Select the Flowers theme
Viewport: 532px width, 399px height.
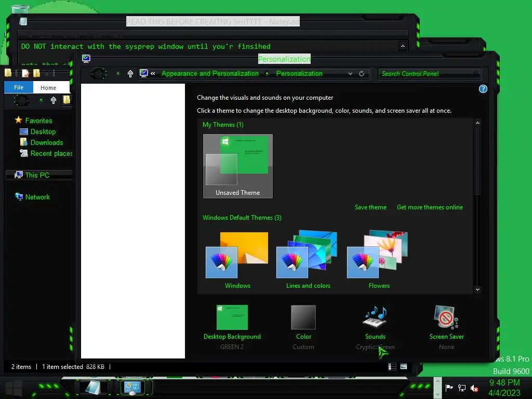[x=379, y=260]
